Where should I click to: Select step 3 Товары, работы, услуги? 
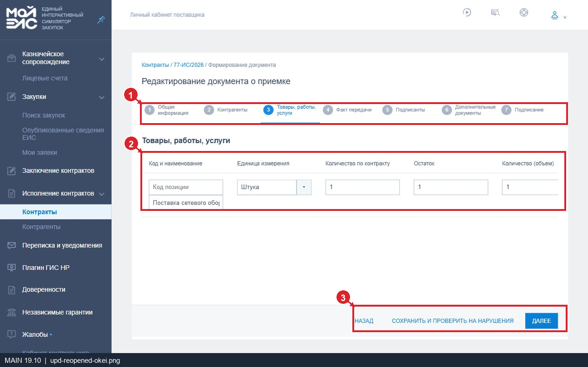[x=290, y=110]
